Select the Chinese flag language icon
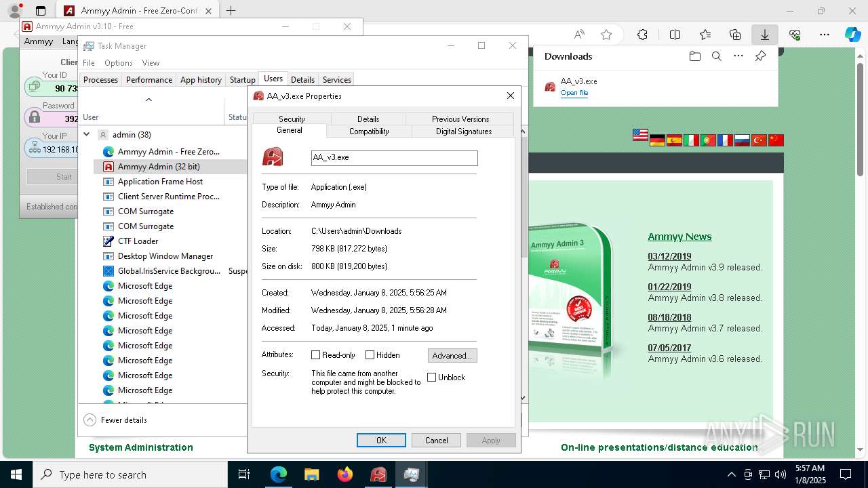Image resolution: width=868 pixels, height=488 pixels. 776,140
